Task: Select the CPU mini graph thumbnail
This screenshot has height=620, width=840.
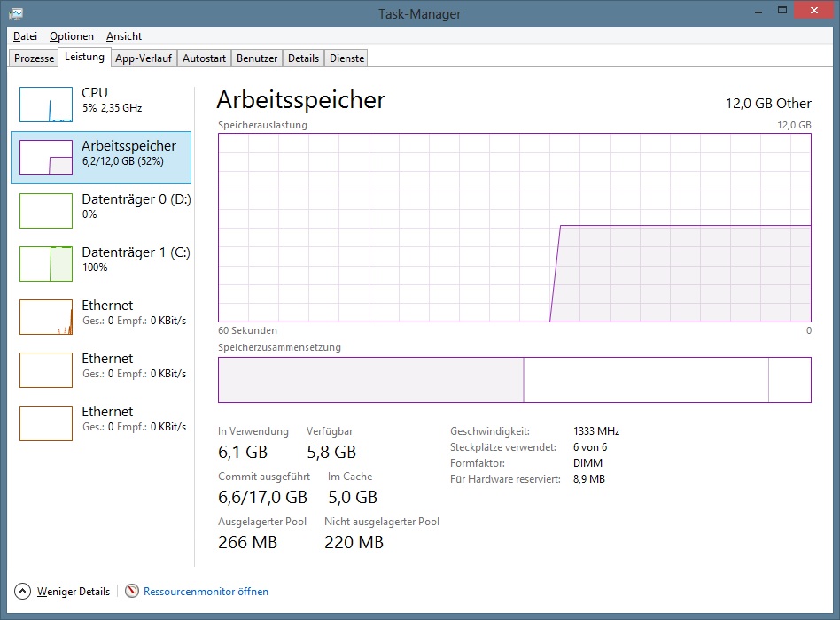Action: (46, 105)
